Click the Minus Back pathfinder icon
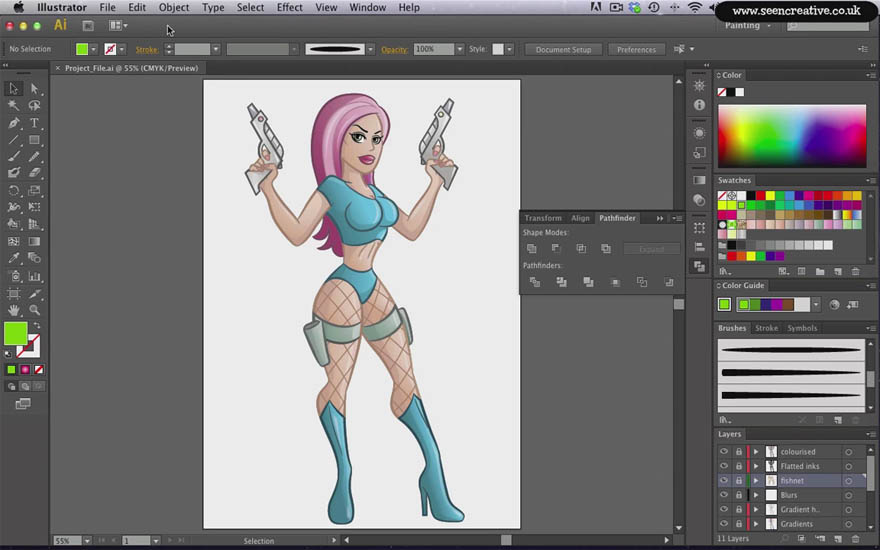The width and height of the screenshot is (880, 550). pyautogui.click(x=668, y=282)
